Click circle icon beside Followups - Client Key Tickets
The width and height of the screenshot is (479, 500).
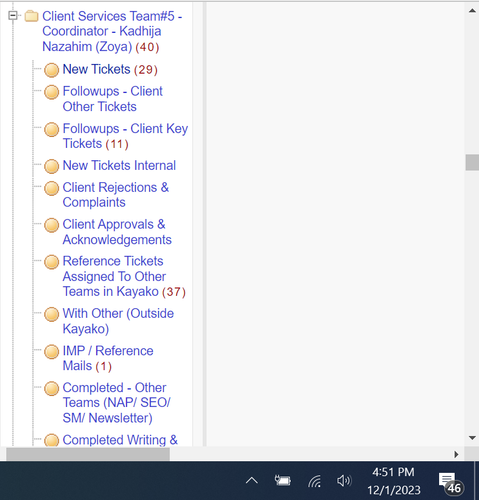(51, 129)
